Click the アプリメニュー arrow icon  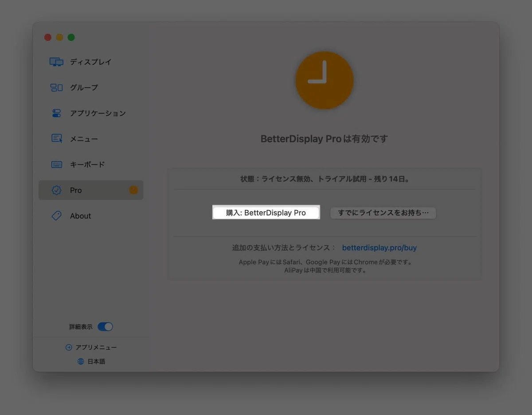69,348
